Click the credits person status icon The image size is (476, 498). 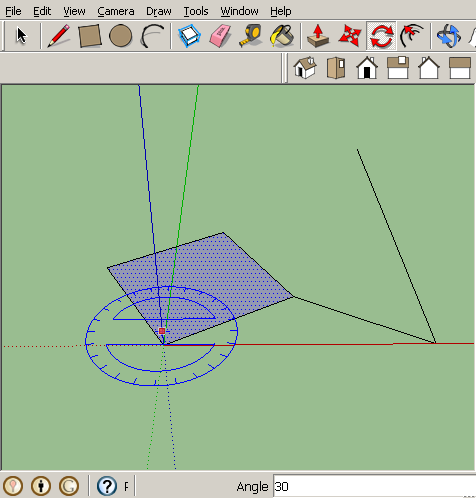coord(41,486)
